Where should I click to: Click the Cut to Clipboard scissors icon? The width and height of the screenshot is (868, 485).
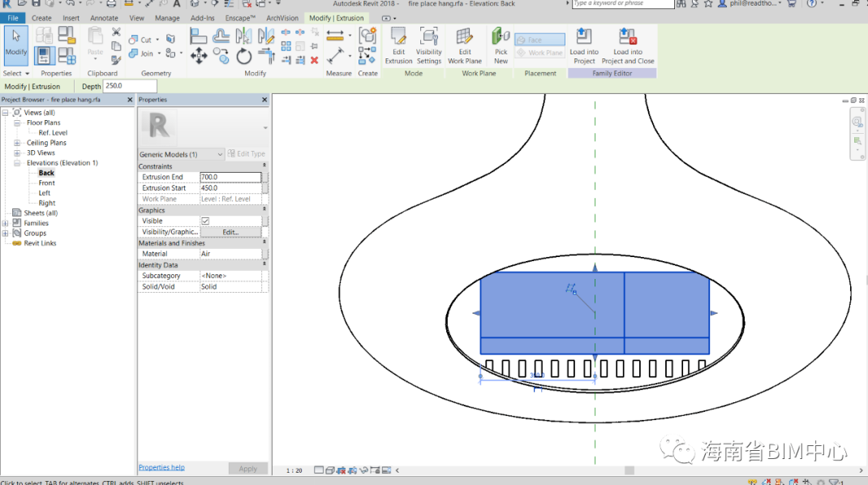tap(116, 32)
